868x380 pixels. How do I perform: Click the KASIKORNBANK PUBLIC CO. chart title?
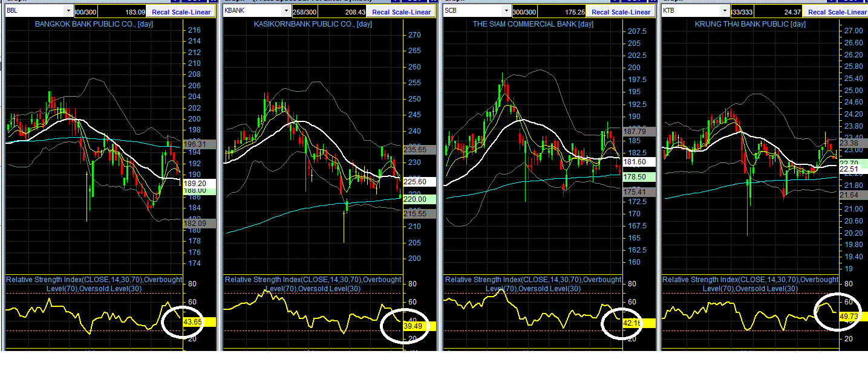point(312,24)
